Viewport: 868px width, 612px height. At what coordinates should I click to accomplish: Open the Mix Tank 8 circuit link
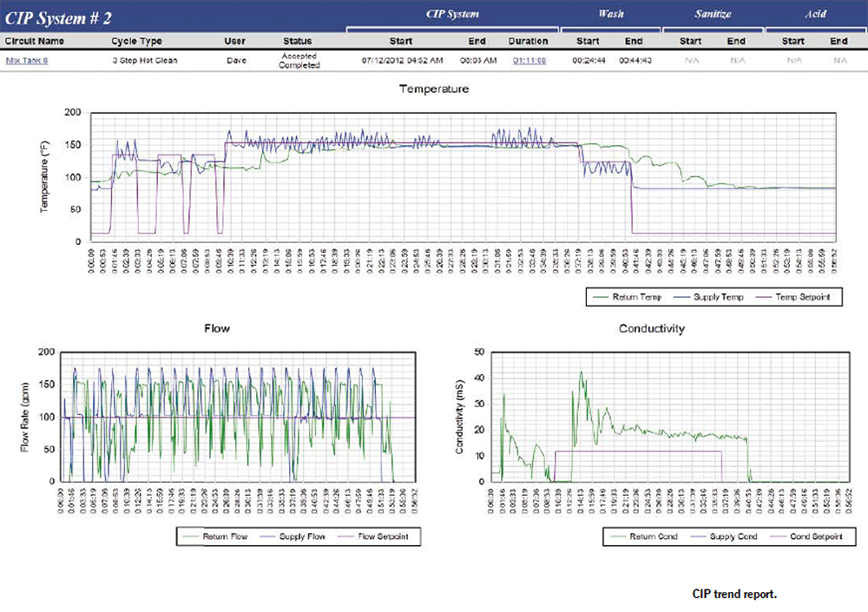[x=27, y=61]
